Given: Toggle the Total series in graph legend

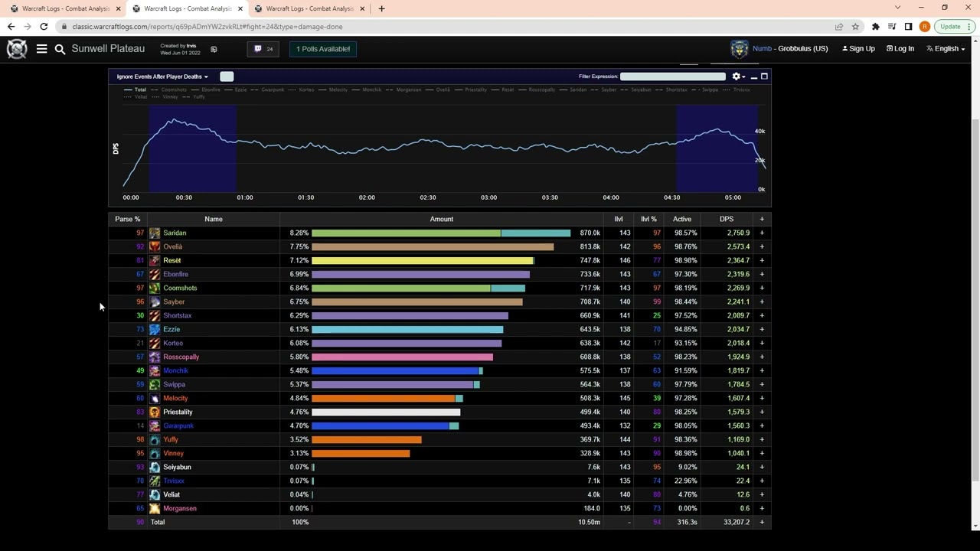Looking at the screenshot, I should 136,90.
